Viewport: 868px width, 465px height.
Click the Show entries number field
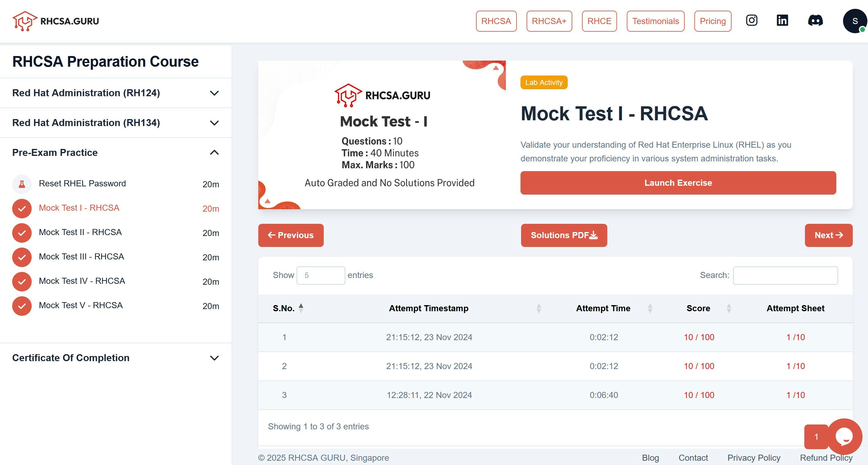[321, 275]
